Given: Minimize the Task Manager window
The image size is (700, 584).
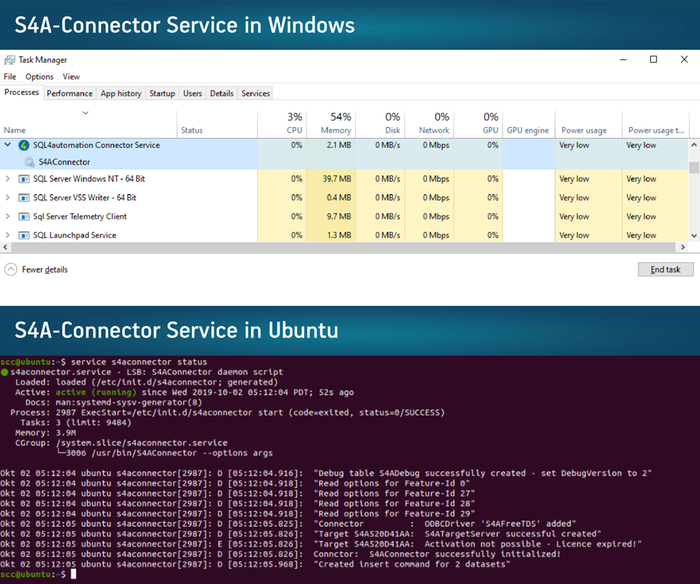Looking at the screenshot, I should tap(623, 59).
